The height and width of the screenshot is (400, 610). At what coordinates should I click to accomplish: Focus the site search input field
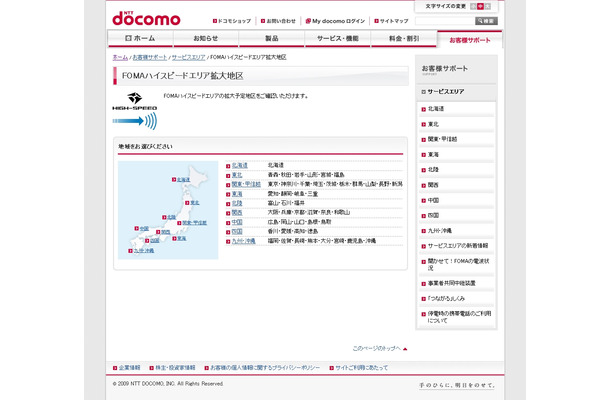[445, 21]
